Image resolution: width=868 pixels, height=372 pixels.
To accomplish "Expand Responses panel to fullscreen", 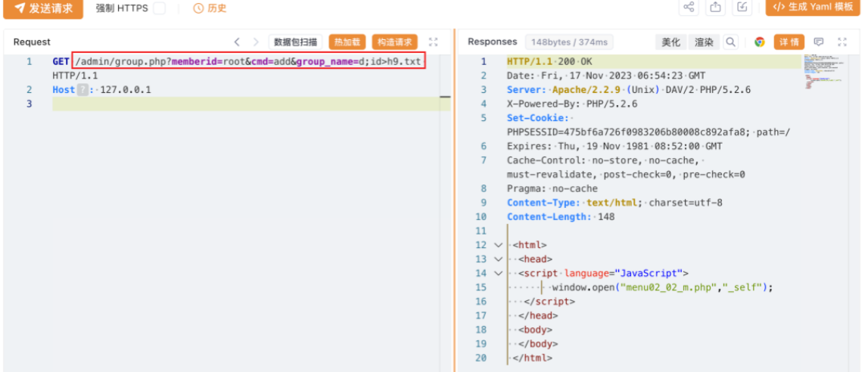I will pos(842,42).
